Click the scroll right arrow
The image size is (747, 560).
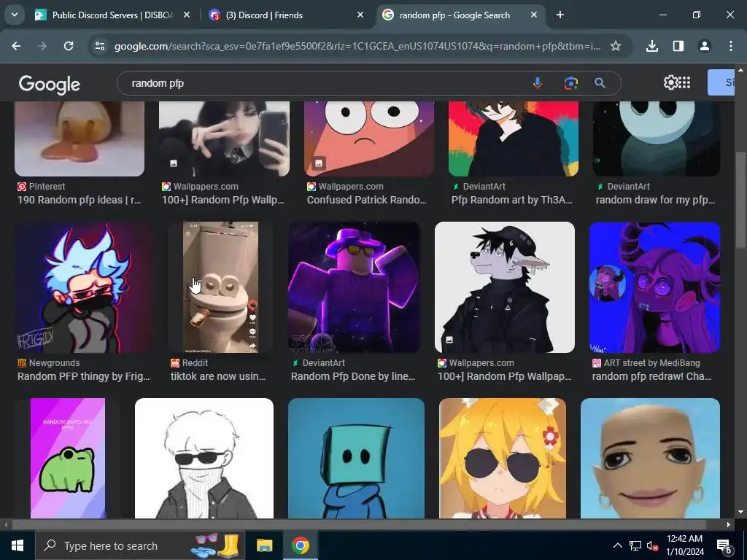[x=729, y=525]
